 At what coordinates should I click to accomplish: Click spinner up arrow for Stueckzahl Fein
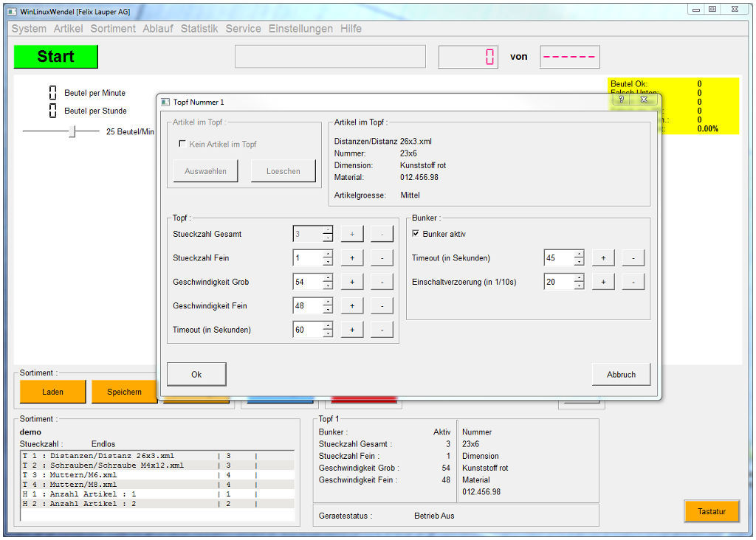click(x=328, y=254)
